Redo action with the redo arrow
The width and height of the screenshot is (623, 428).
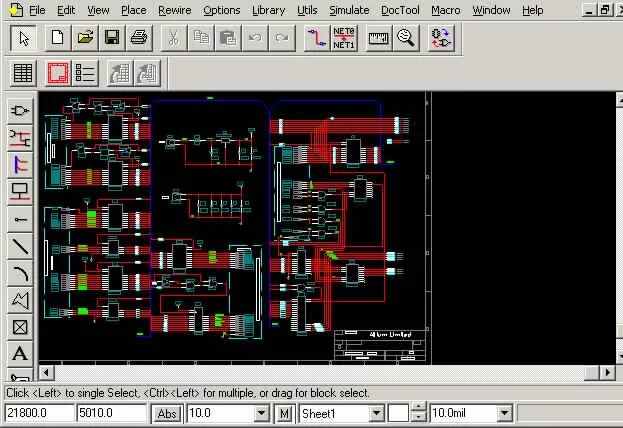point(282,38)
